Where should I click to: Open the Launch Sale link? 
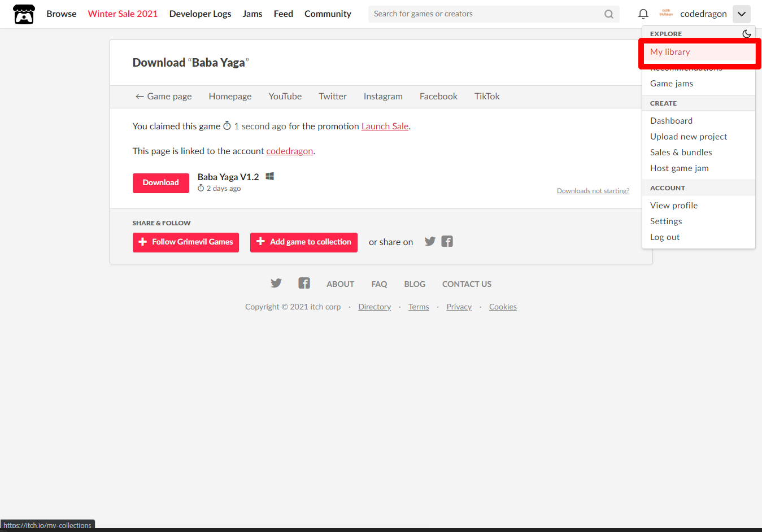[x=385, y=127]
